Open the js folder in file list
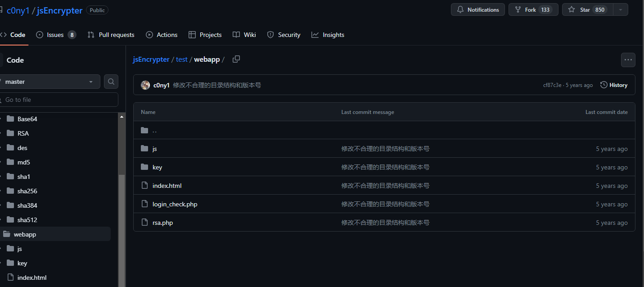 point(154,149)
